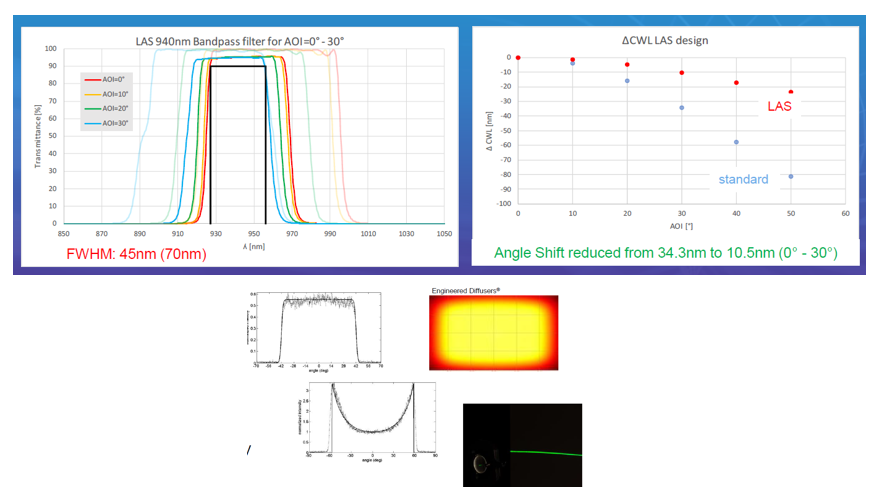Click the AOI=0° red legend entry
This screenshot has width=871, height=499.
110,79
